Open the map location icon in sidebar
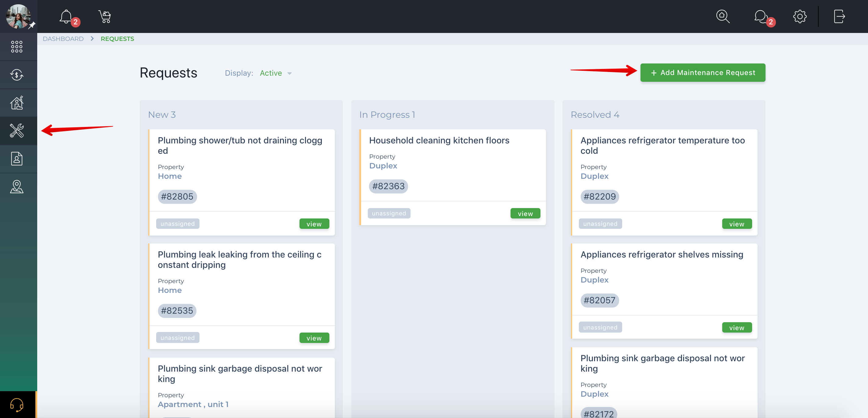The image size is (868, 418). (x=16, y=187)
